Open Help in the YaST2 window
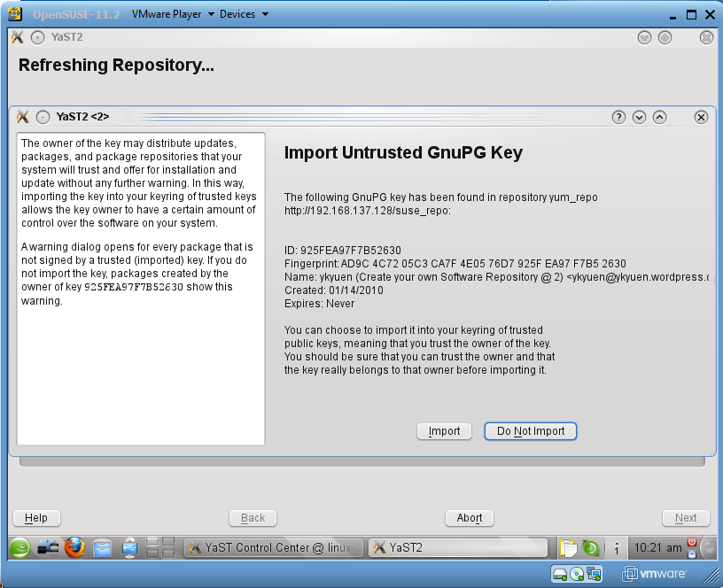The image size is (723, 588). pos(36,518)
